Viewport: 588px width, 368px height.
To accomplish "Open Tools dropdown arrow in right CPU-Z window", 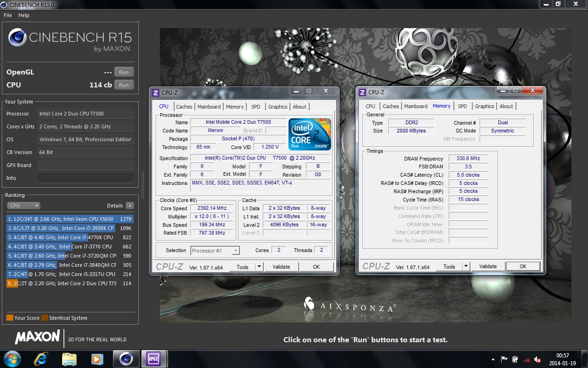I will [466, 266].
